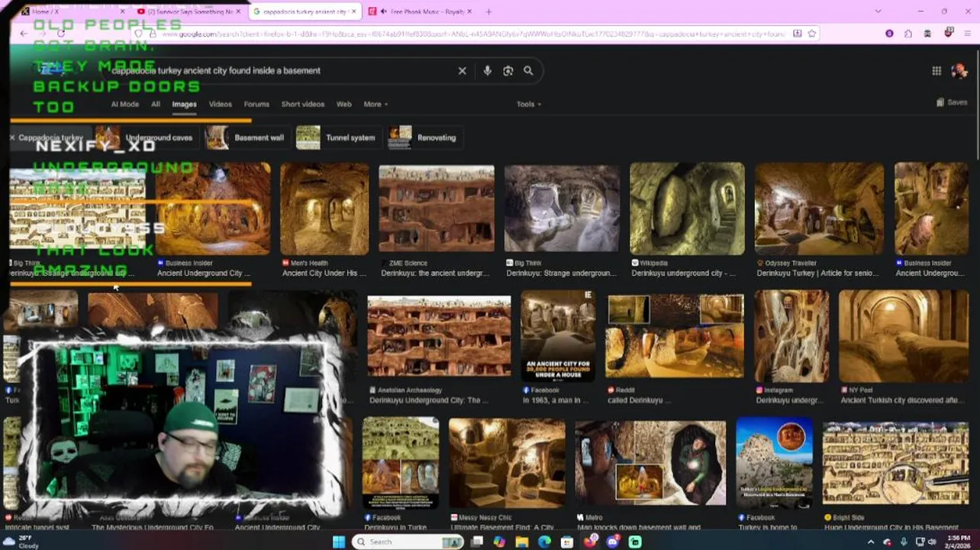Screen dimensions: 980x550
Task: Open Google Lens image search
Action: (x=508, y=70)
